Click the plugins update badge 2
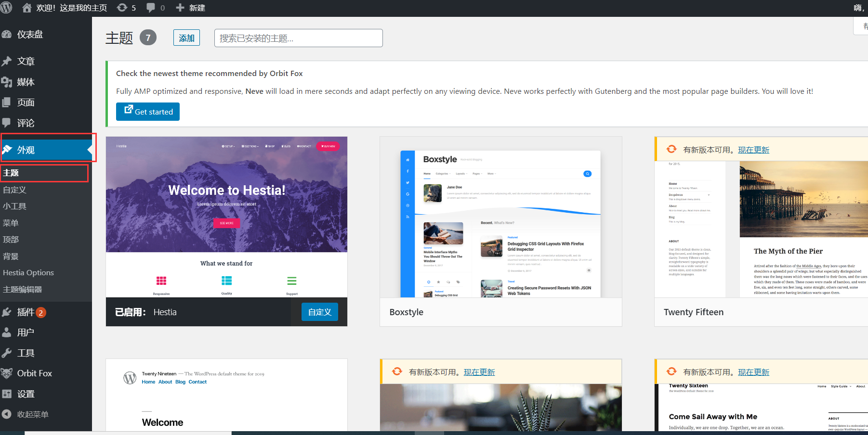This screenshot has height=435, width=868. coord(41,312)
